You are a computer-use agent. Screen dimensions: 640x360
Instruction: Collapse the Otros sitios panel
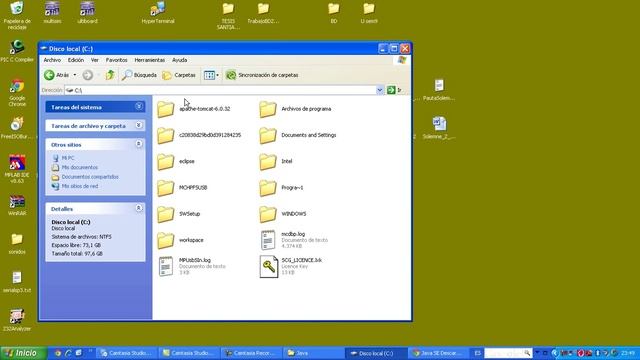139,144
